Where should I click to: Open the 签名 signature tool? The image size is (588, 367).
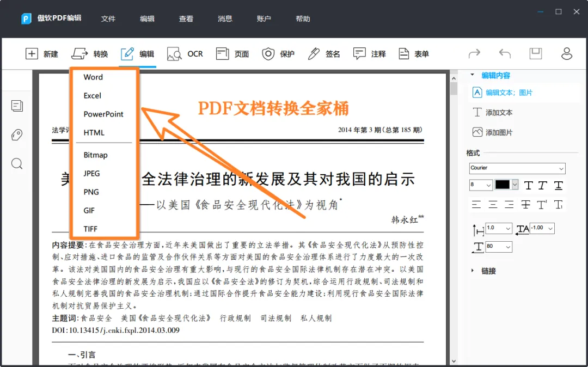tap(323, 54)
